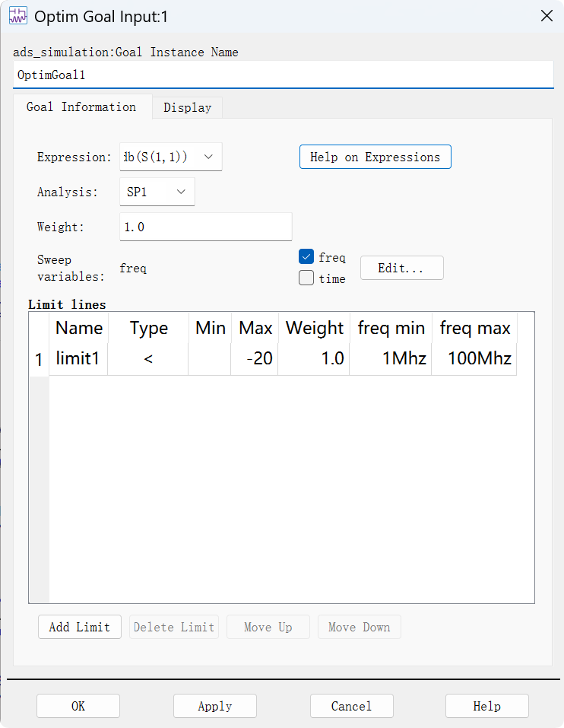The height and width of the screenshot is (728, 564).
Task: Open sweep variables Edit... button
Action: tap(401, 268)
